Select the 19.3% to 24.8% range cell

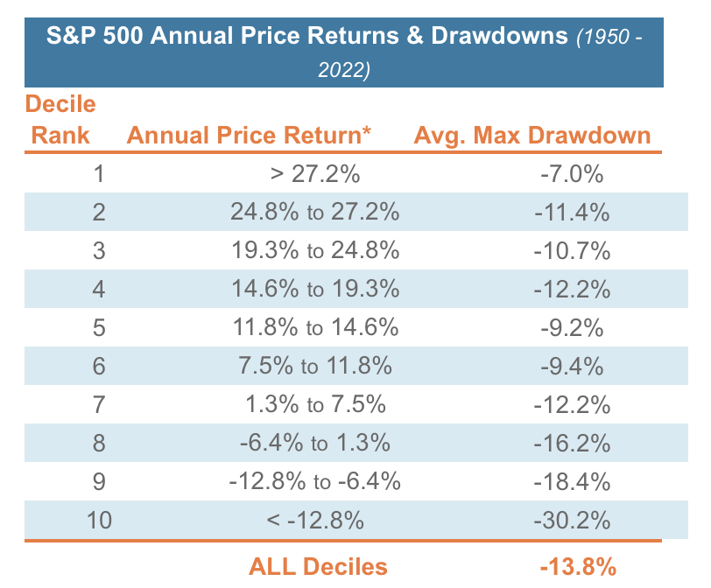(315, 251)
